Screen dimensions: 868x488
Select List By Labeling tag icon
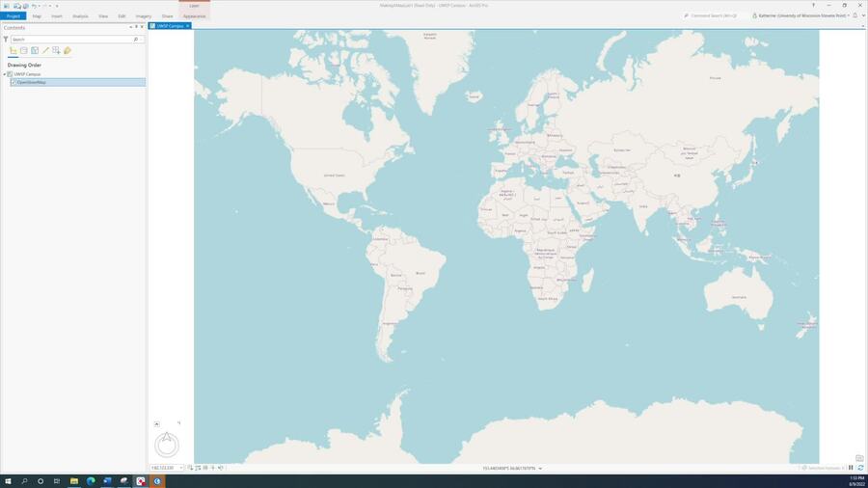[68, 50]
